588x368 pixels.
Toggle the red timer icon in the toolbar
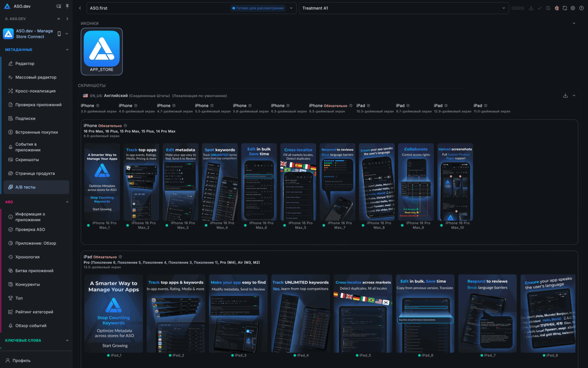pyautogui.click(x=557, y=8)
